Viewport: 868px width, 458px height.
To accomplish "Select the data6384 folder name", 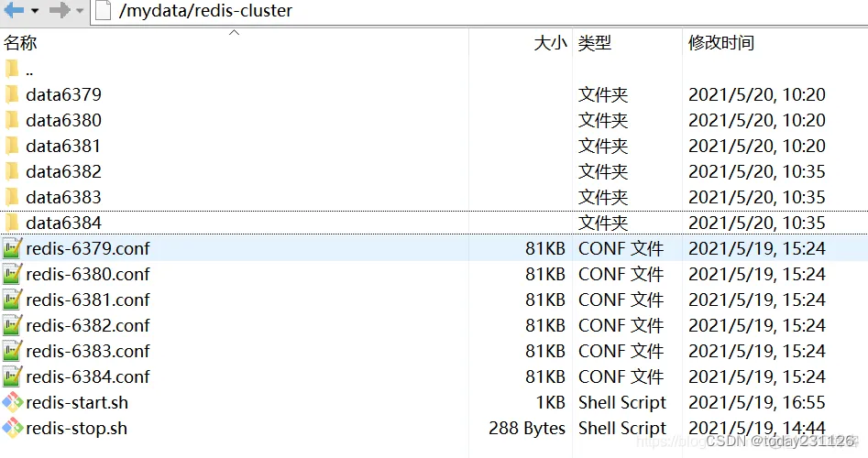I will pyautogui.click(x=63, y=223).
